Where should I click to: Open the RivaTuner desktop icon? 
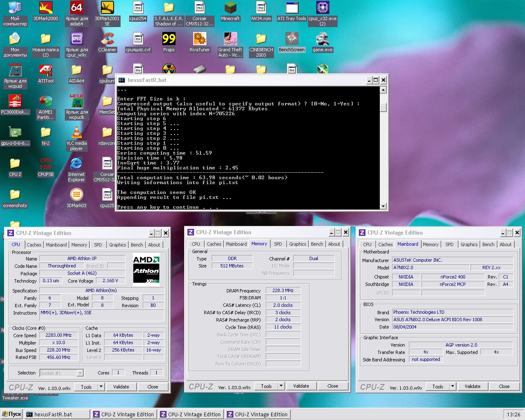tap(199, 42)
